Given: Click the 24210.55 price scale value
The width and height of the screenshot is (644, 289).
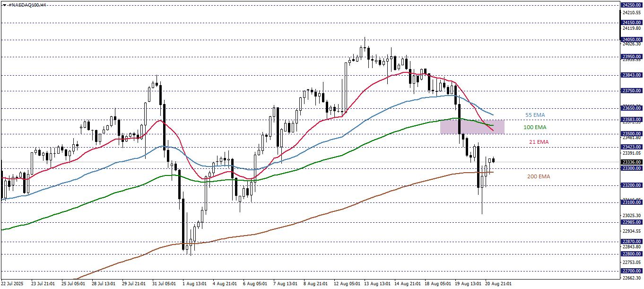Looking at the screenshot, I should [x=632, y=13].
